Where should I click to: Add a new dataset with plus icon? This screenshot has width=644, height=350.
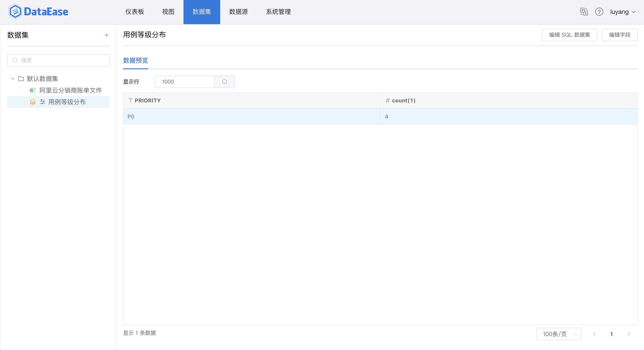pos(106,35)
